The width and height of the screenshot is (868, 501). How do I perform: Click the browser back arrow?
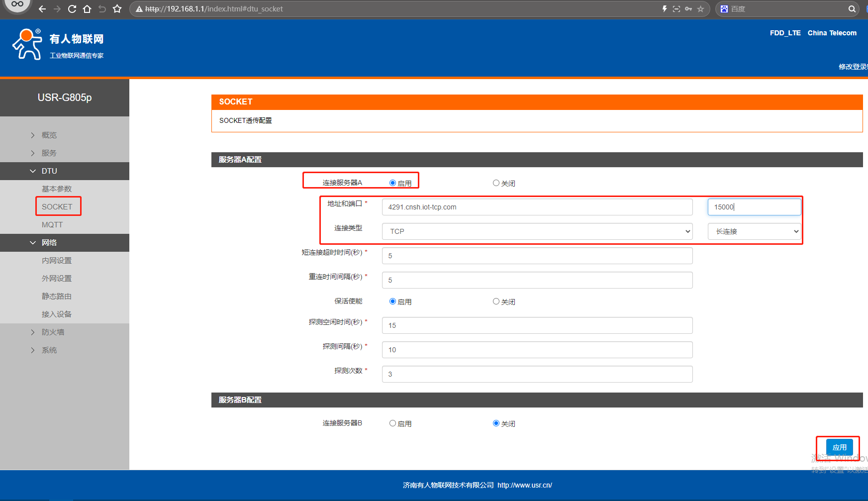42,9
